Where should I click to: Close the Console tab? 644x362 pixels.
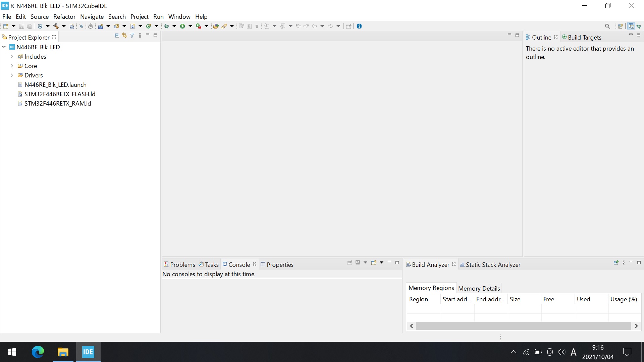[255, 264]
